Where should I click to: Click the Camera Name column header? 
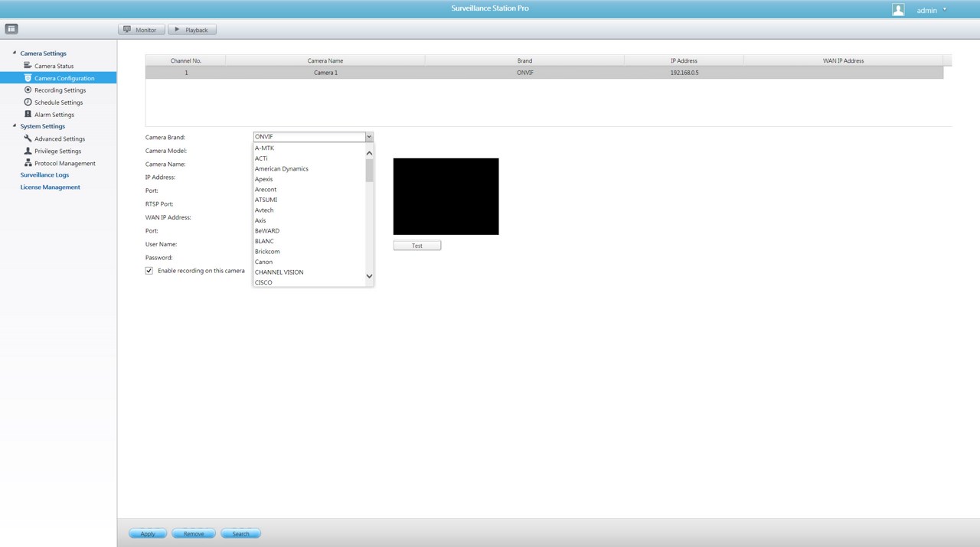click(325, 60)
